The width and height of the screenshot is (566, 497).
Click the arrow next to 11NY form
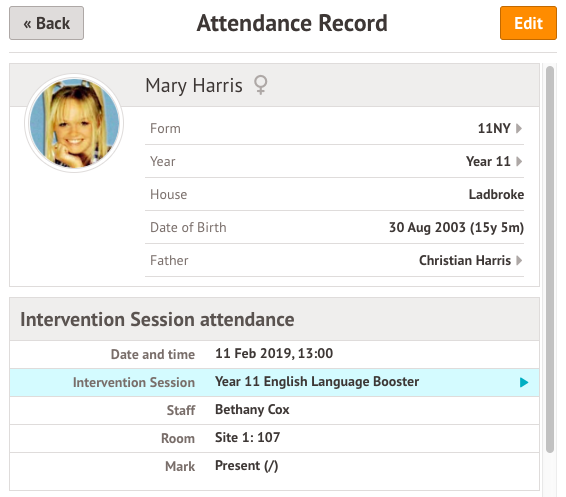[519, 128]
